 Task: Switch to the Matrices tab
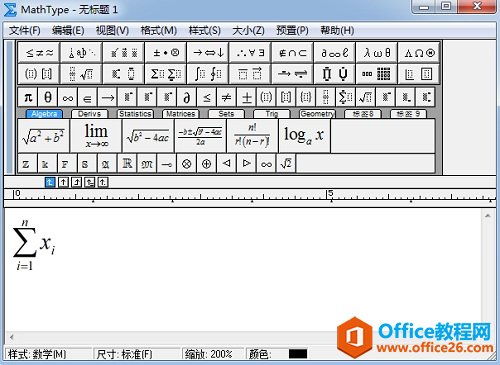click(x=180, y=114)
